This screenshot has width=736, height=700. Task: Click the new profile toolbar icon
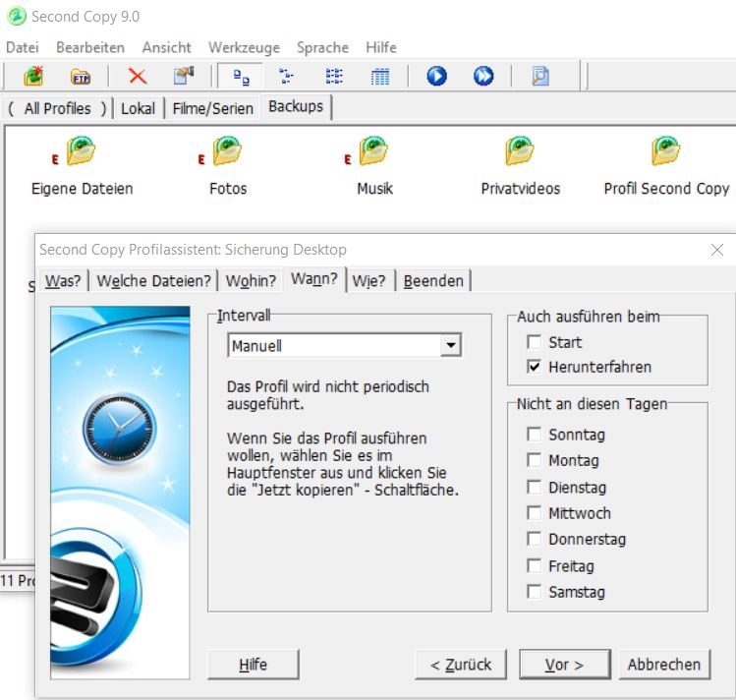[34, 76]
